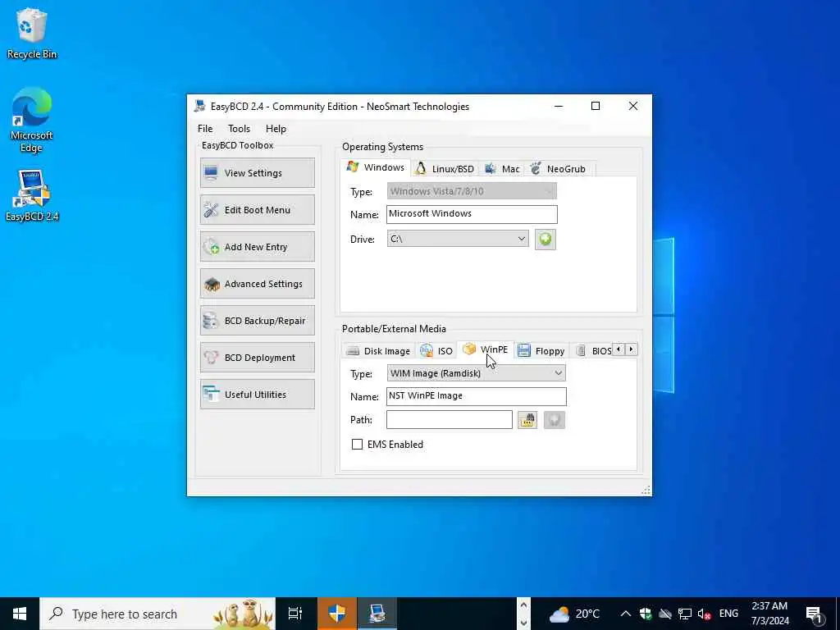Switch to the ISO tab

[x=436, y=351]
